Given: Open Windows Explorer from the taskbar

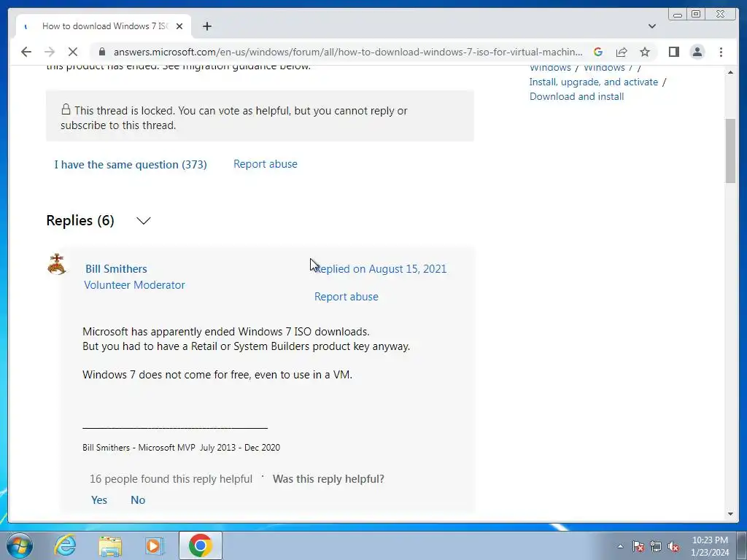Looking at the screenshot, I should 110,545.
